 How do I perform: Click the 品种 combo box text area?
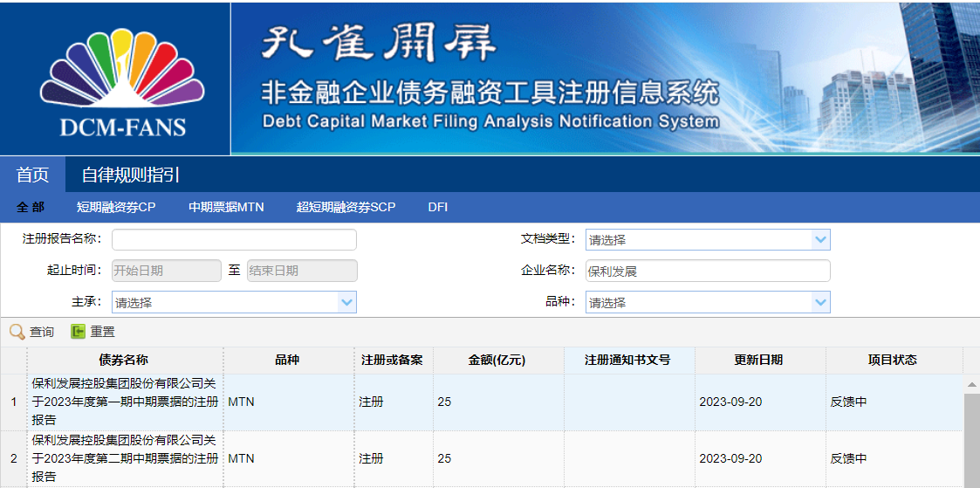point(699,303)
